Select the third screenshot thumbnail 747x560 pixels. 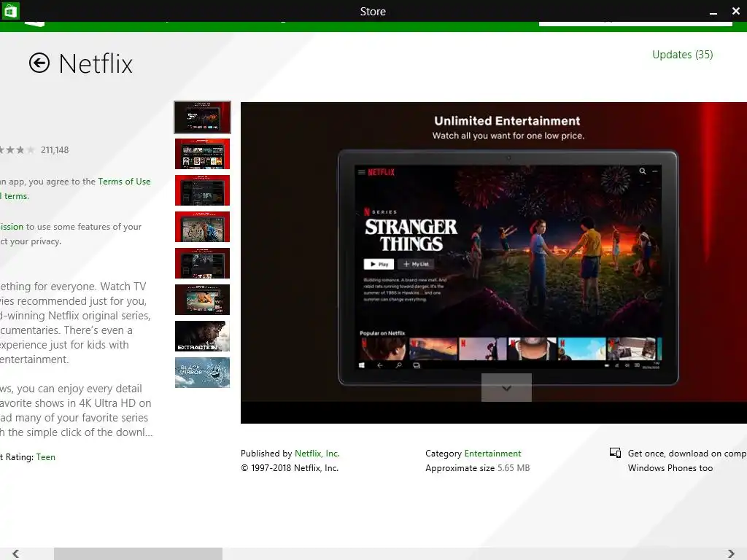pyautogui.click(x=203, y=190)
